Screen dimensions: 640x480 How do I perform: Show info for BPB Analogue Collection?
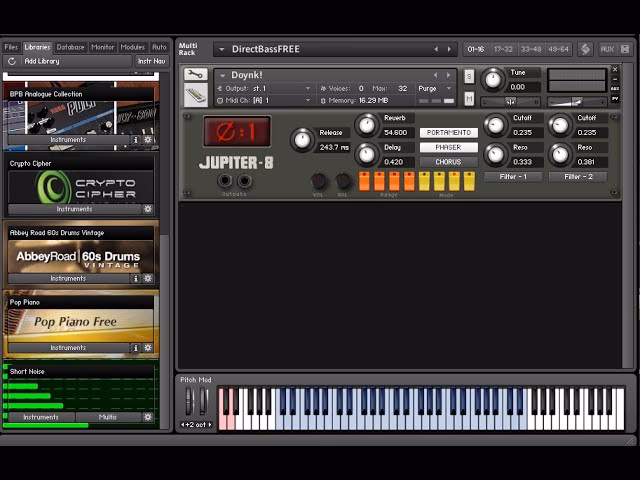tap(136, 140)
